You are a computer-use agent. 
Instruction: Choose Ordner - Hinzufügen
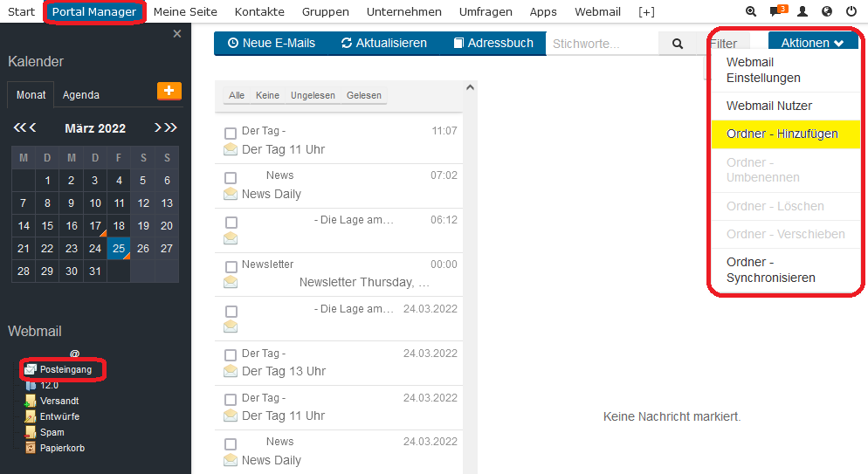tap(785, 134)
